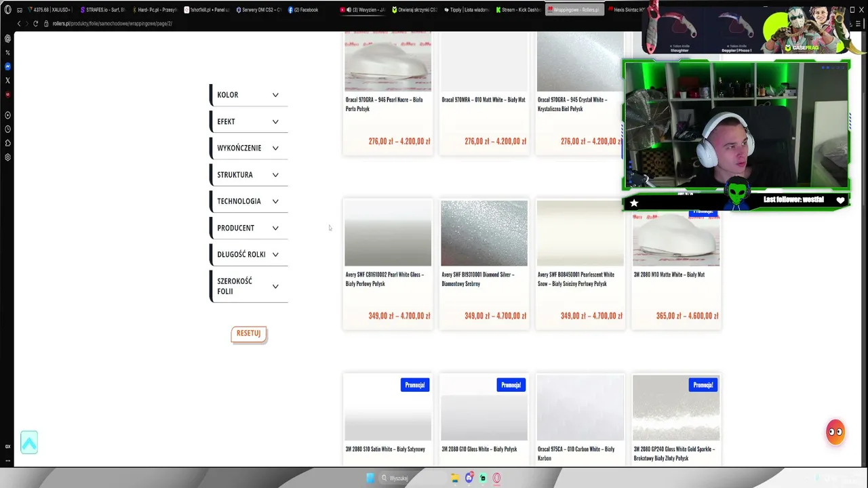Open ChatGPT from the Opera sidebar
868x488 pixels.
[x=7, y=39]
